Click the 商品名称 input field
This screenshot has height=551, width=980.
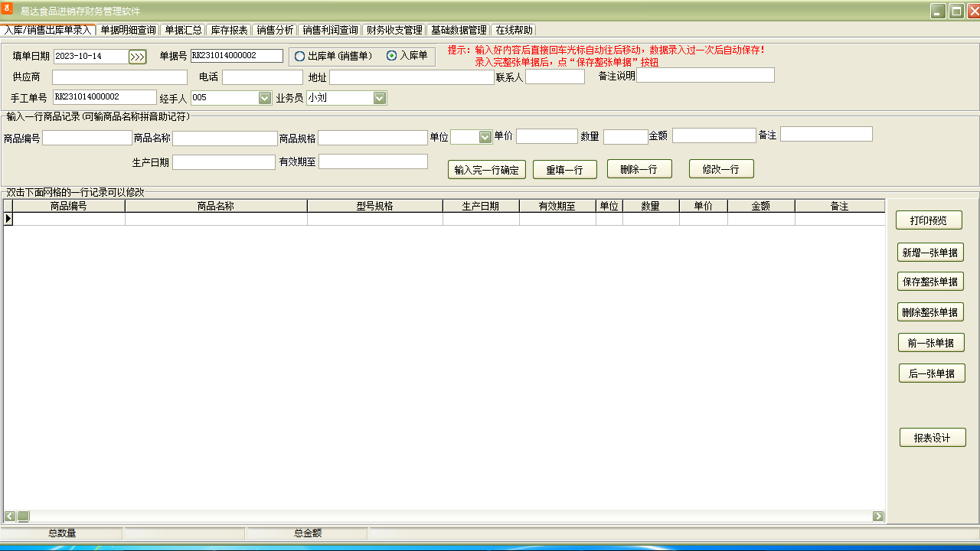225,139
